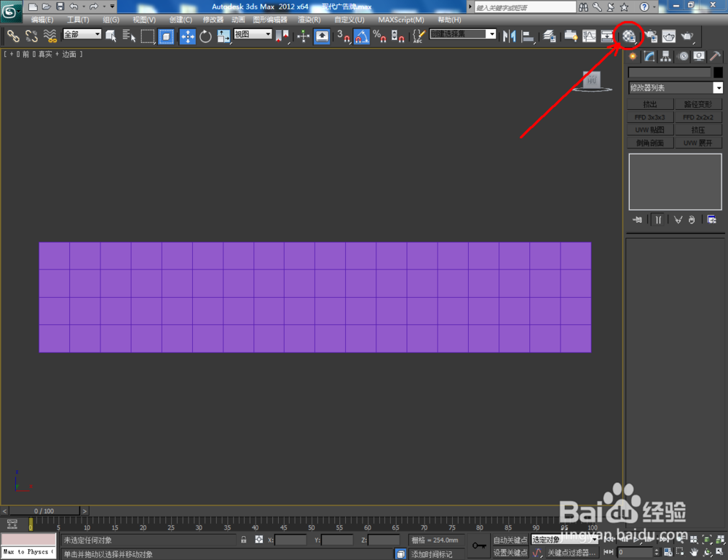Click the search keyword input field
This screenshot has height=560, width=728.
coord(525,7)
